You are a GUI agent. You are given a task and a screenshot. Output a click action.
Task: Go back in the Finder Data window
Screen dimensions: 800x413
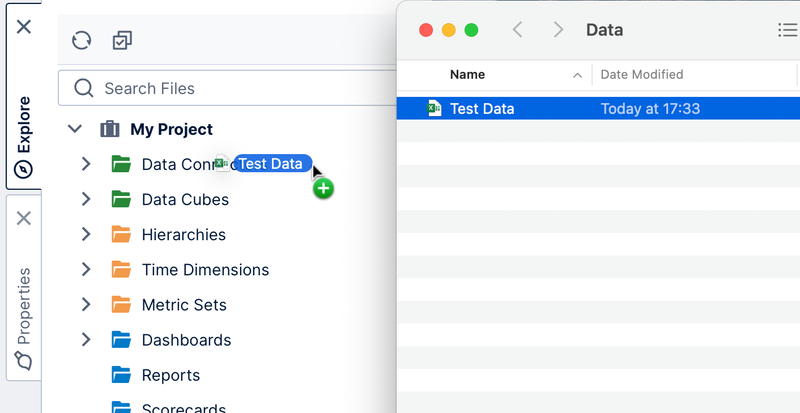[x=517, y=30]
